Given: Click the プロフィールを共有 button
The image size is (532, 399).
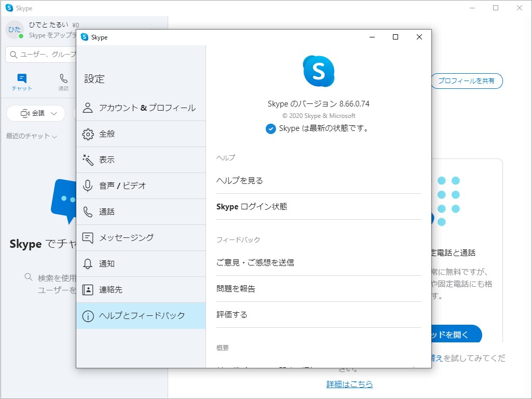Looking at the screenshot, I should tap(466, 81).
